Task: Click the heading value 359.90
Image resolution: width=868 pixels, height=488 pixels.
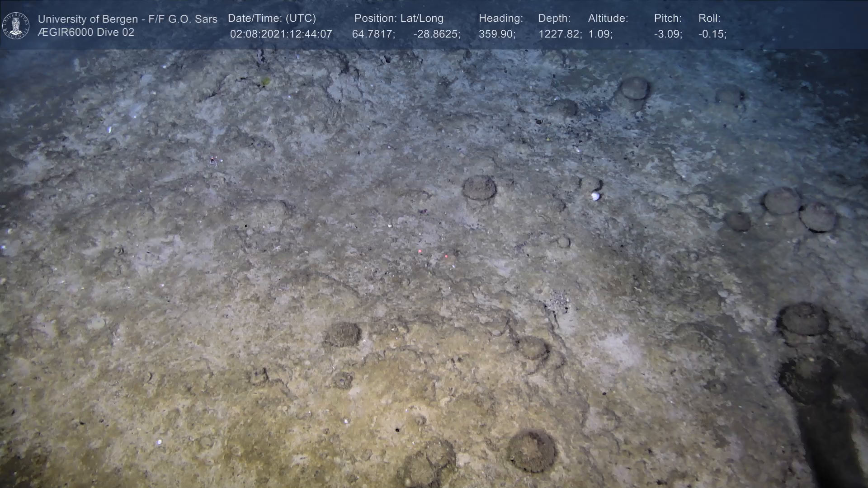Action: coord(496,34)
